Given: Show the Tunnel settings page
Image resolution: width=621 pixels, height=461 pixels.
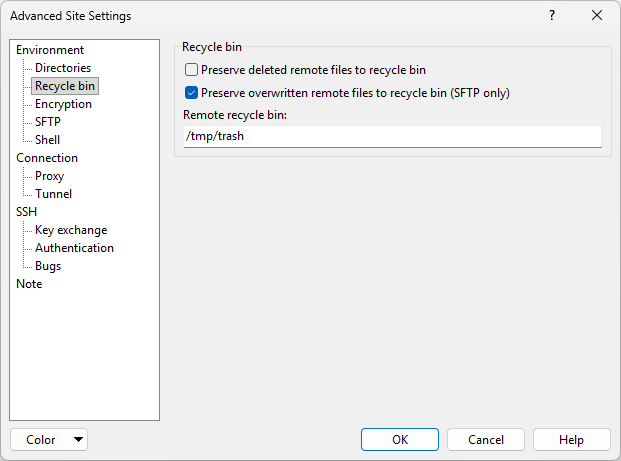Looking at the screenshot, I should 53,194.
